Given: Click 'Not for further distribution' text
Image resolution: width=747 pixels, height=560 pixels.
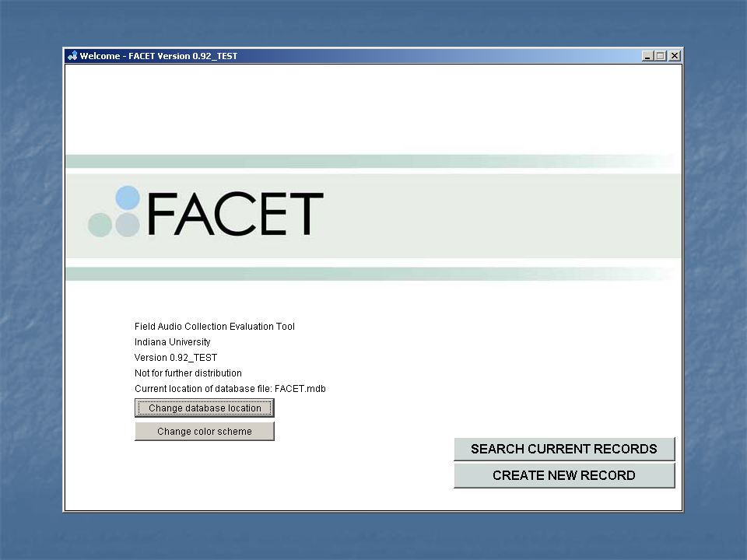Looking at the screenshot, I should click(188, 373).
